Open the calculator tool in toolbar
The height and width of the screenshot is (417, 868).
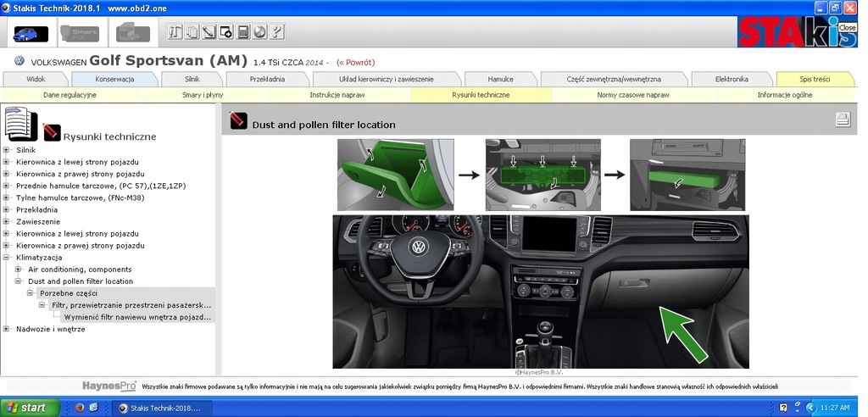[243, 32]
